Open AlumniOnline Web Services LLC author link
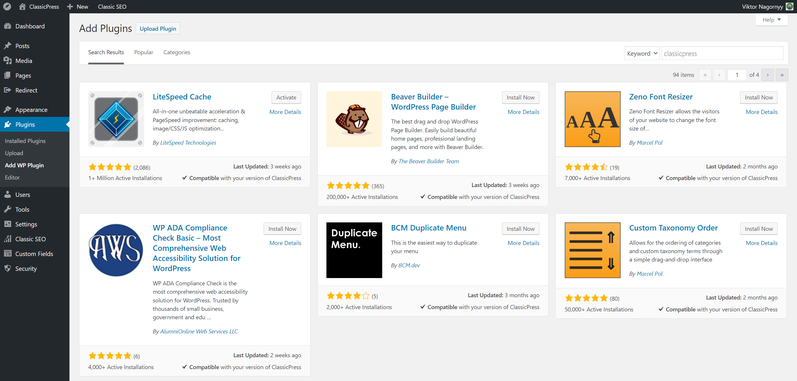This screenshot has width=797, height=381. (x=199, y=331)
